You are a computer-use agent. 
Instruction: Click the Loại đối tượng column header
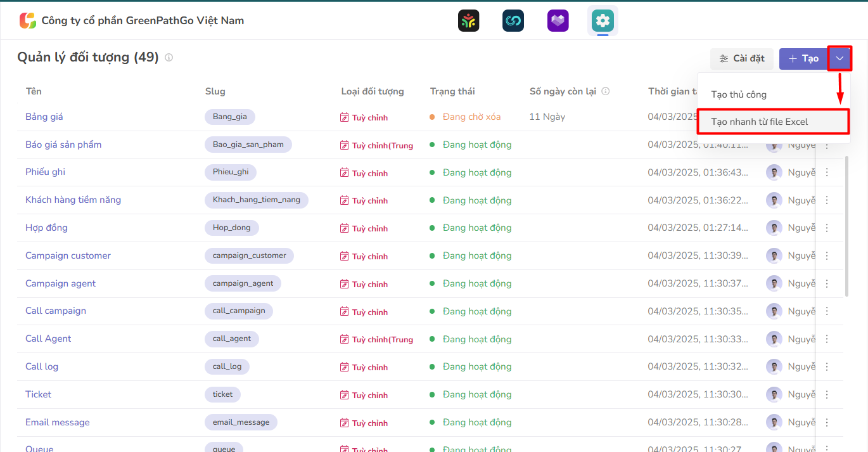pos(373,91)
